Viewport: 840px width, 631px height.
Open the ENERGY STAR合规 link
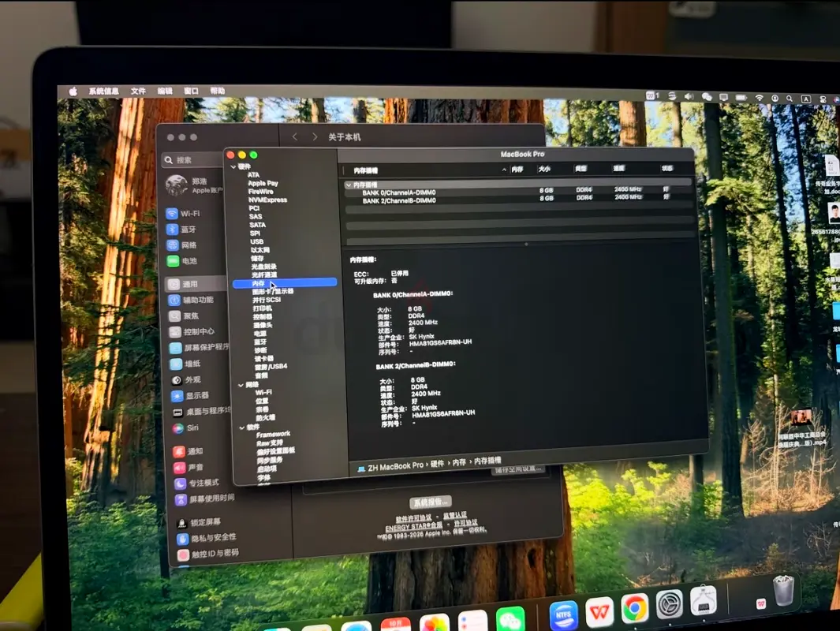coord(413,528)
